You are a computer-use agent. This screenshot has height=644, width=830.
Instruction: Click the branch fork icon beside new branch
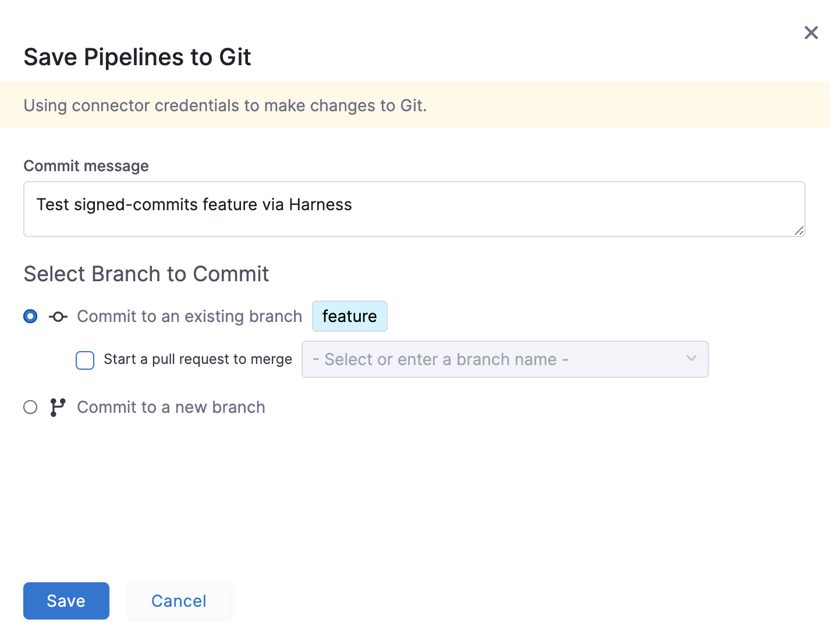(58, 407)
